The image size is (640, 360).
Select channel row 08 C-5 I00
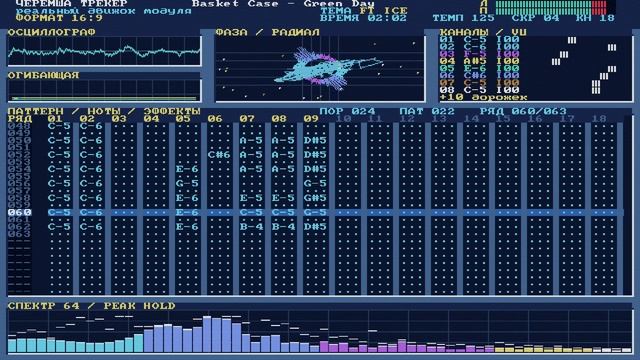coord(479,90)
